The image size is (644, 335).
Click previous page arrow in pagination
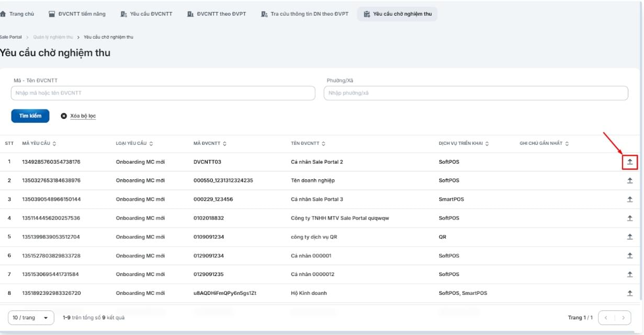[606, 317]
